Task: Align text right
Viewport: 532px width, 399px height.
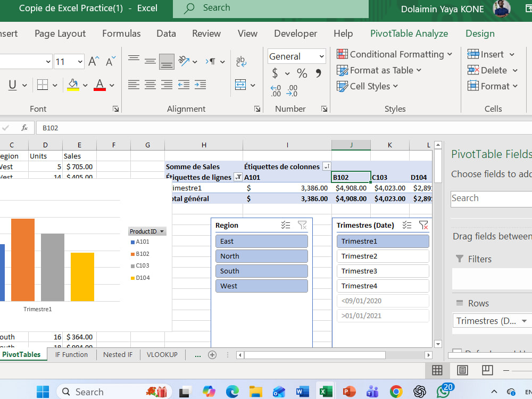Action: tap(167, 85)
